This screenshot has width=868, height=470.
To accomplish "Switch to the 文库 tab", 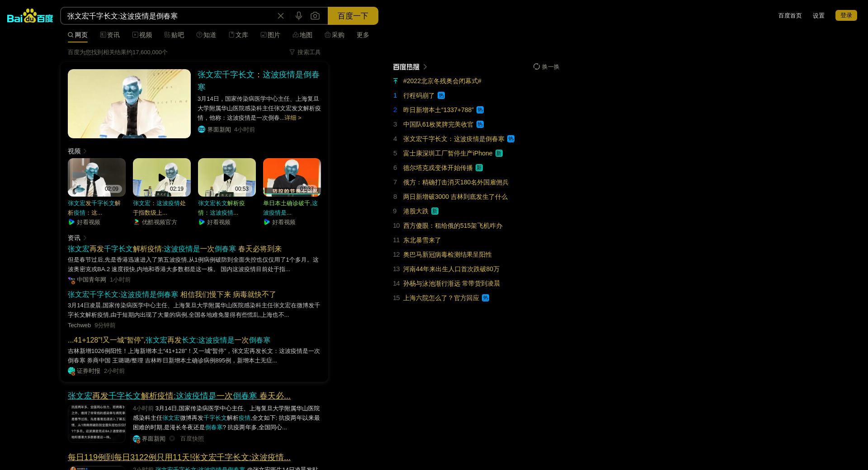I will (238, 35).
